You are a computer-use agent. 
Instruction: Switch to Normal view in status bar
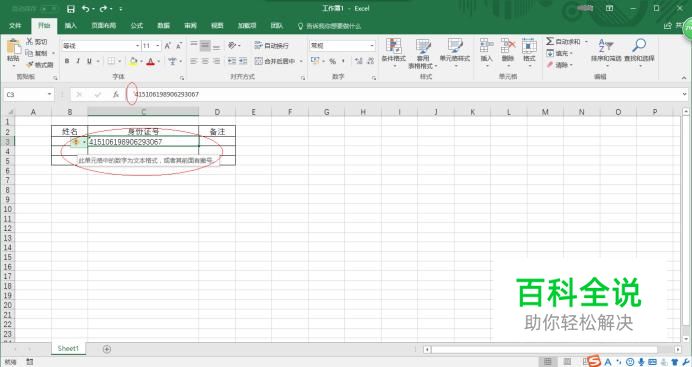[548, 362]
